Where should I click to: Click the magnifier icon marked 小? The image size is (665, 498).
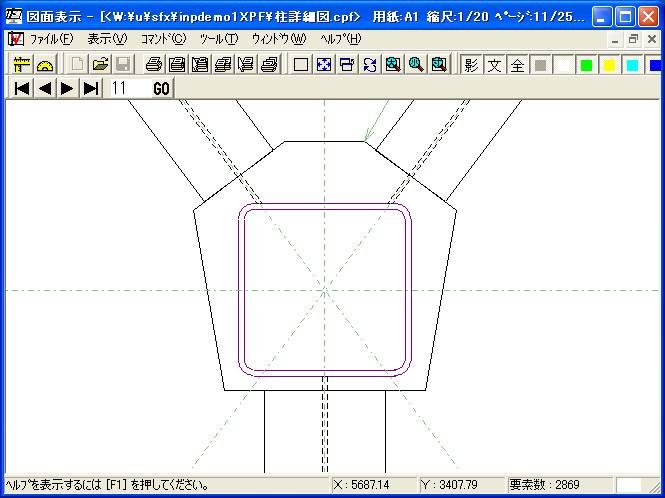point(416,65)
